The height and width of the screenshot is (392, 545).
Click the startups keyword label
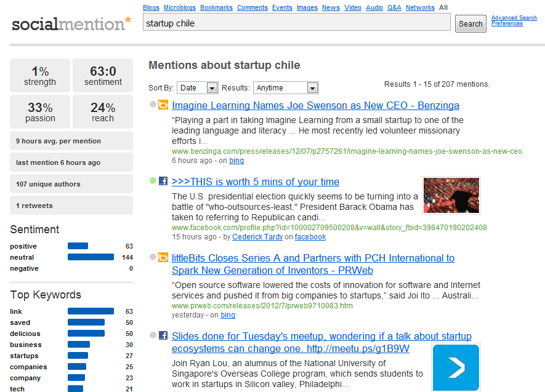point(25,356)
